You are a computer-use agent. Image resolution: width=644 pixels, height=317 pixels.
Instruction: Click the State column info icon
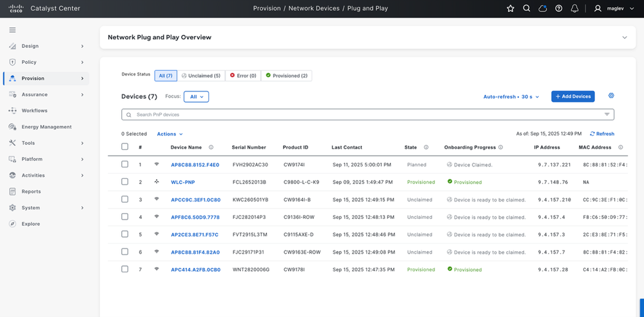coord(426,147)
